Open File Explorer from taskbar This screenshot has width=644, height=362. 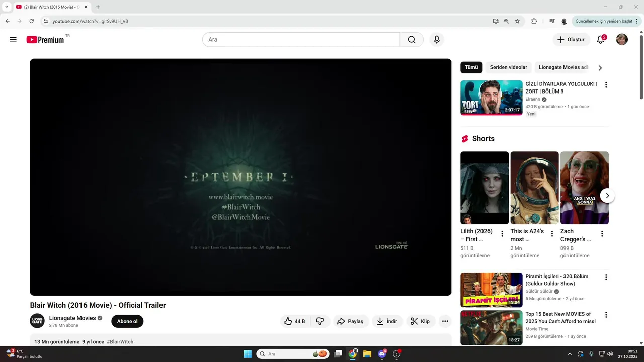tap(367, 354)
